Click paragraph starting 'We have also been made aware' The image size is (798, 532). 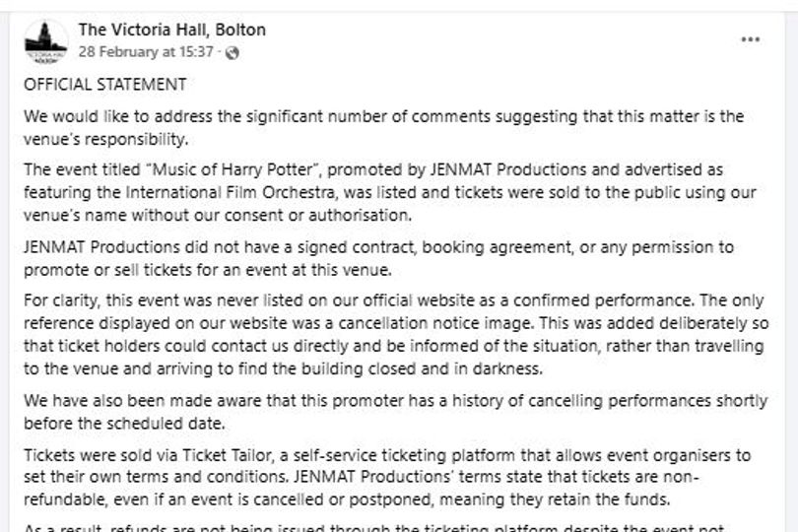394,402
